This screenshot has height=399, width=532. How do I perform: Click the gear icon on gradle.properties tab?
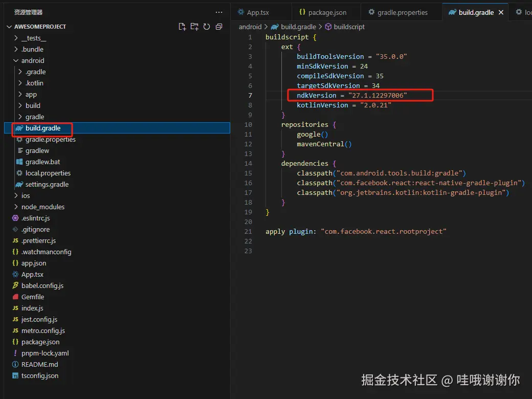click(371, 12)
